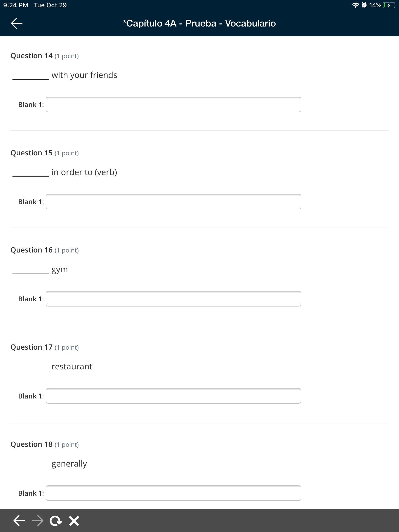Select the answer box for the restaurant question
The height and width of the screenshot is (532, 399).
(173, 396)
